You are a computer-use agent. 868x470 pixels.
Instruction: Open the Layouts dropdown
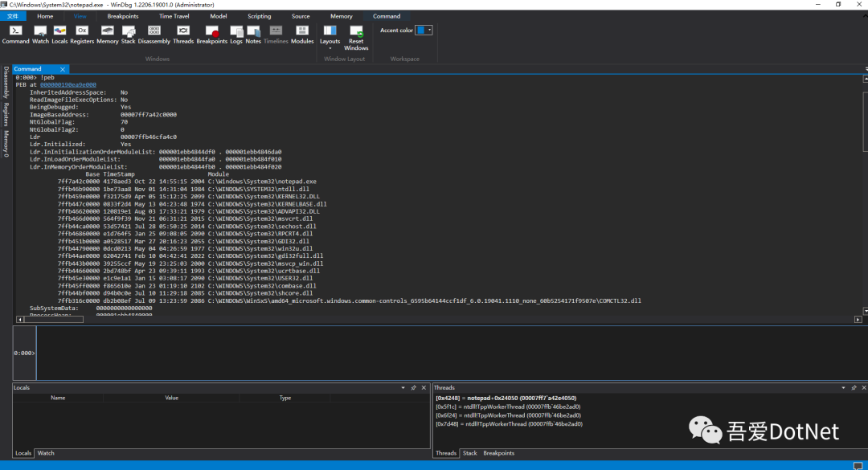[x=330, y=38]
